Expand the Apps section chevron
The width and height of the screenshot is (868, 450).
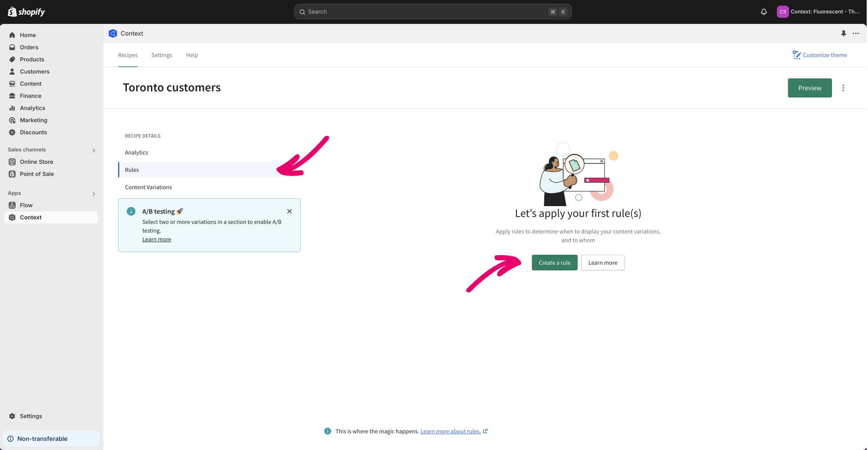click(x=93, y=194)
